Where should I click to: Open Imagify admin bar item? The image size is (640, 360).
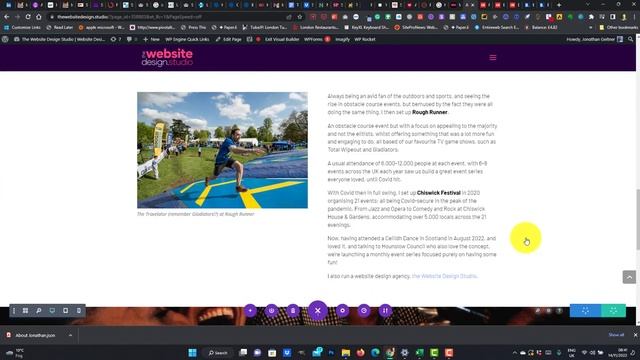click(x=342, y=39)
